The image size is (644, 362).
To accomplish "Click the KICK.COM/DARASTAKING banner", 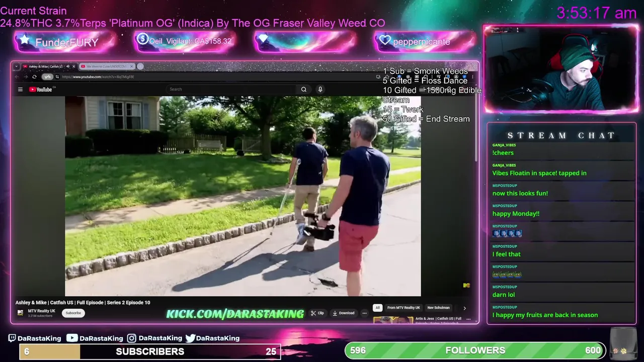I will 235,314.
